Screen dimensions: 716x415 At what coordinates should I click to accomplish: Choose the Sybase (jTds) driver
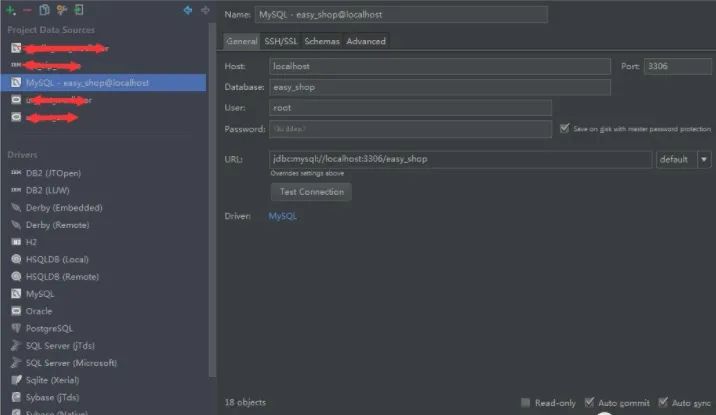[52, 398]
